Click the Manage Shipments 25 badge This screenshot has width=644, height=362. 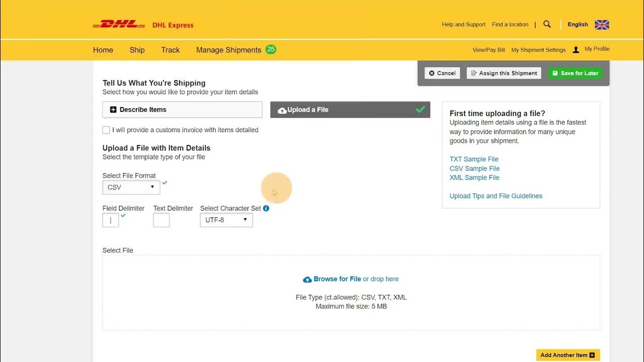[x=271, y=49]
